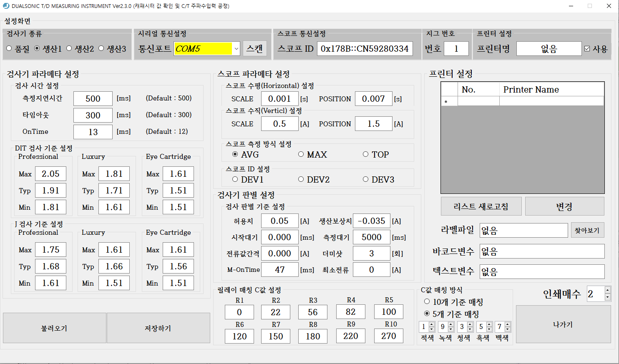Select the 품질 inspector type
The height and width of the screenshot is (364, 619).
click(9, 48)
